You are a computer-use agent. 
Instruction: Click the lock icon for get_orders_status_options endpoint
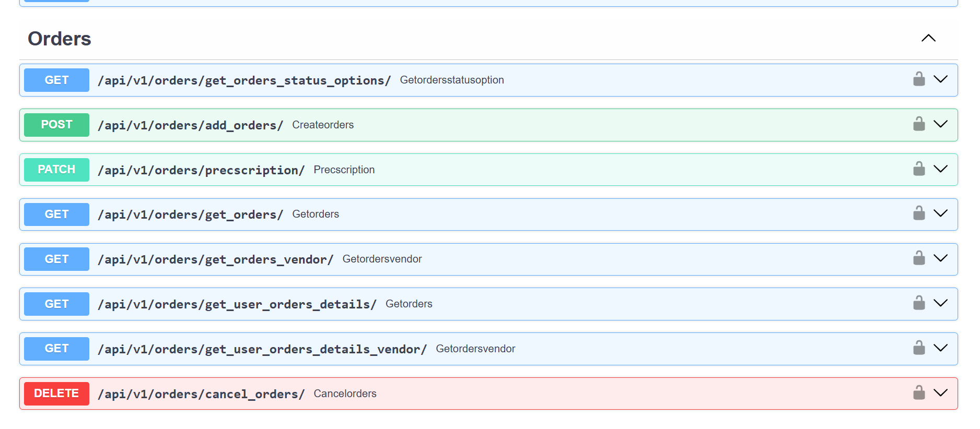(918, 79)
